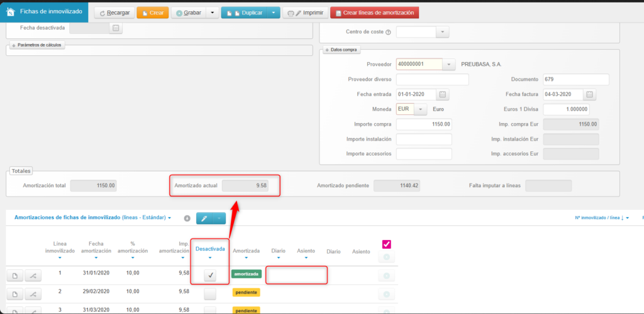Screen dimensions: 644x314
Task: Expand the Parámetros de cálculos section
Action: [36, 45]
